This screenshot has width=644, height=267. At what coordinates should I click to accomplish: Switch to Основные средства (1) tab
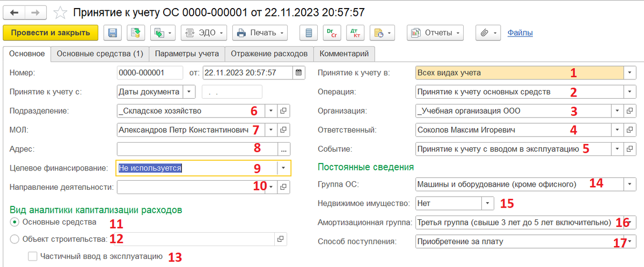pos(100,54)
